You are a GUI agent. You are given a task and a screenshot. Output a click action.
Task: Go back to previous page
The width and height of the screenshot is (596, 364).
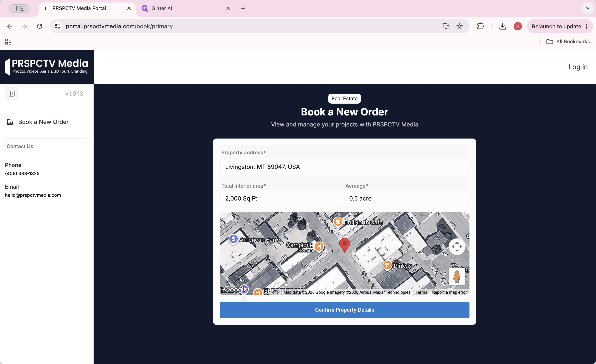click(x=10, y=26)
